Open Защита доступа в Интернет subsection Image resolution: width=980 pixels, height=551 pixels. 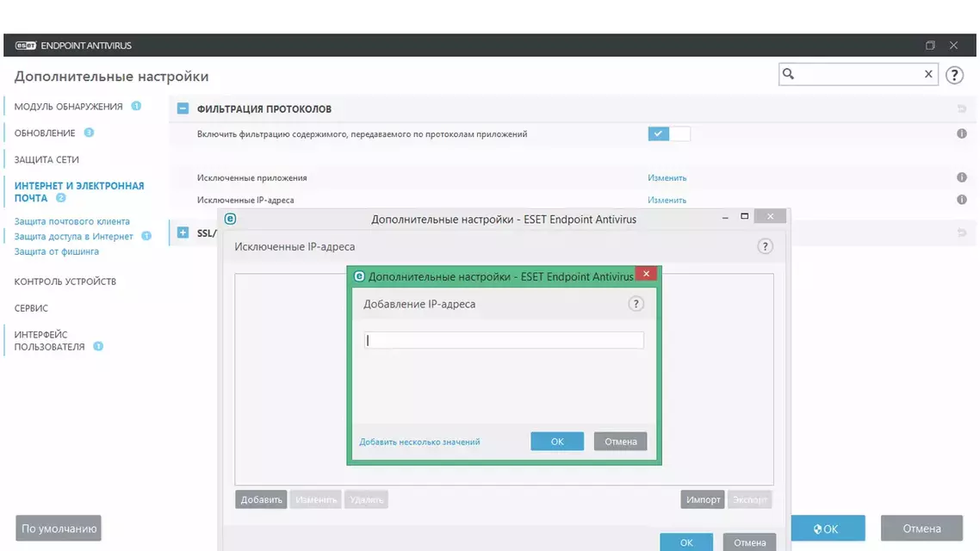[74, 236]
